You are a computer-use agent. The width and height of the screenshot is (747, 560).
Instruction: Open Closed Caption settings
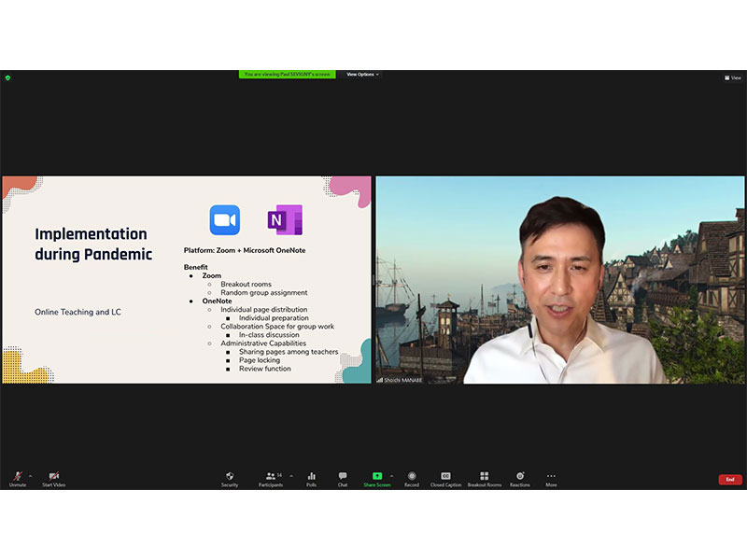pyautogui.click(x=445, y=478)
